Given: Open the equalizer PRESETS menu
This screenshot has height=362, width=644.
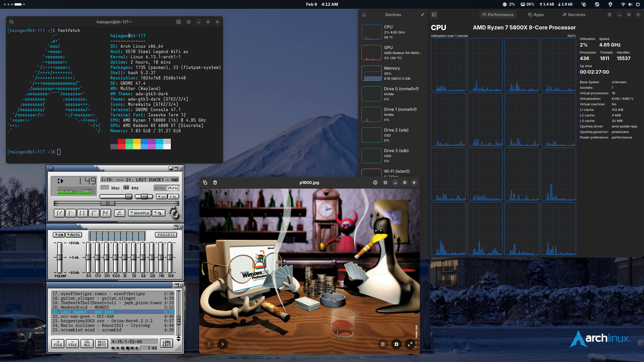Looking at the screenshot, I should pos(166,235).
